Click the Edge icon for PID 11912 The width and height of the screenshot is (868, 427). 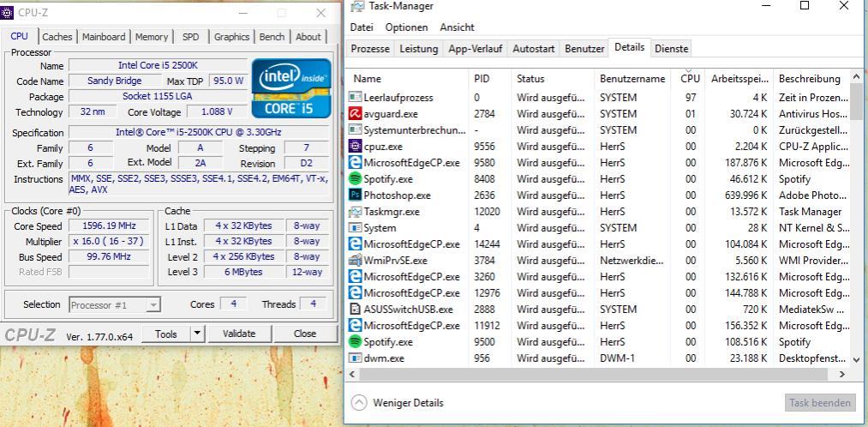pos(355,326)
